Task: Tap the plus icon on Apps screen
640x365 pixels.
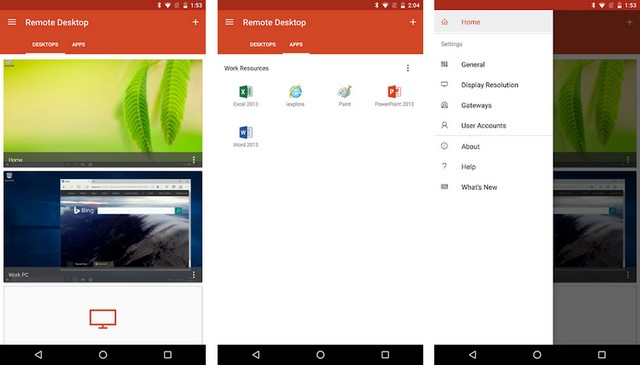Action: 413,22
